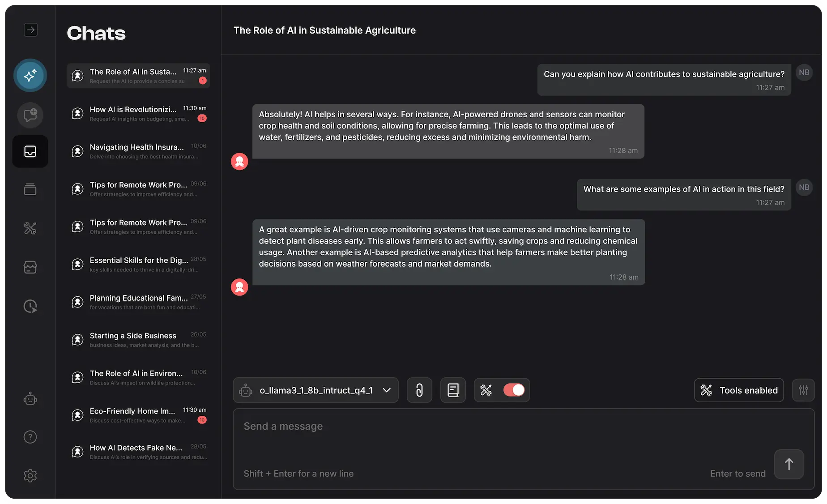Click the Tools enabled button
The height and width of the screenshot is (504, 827).
pos(739,390)
